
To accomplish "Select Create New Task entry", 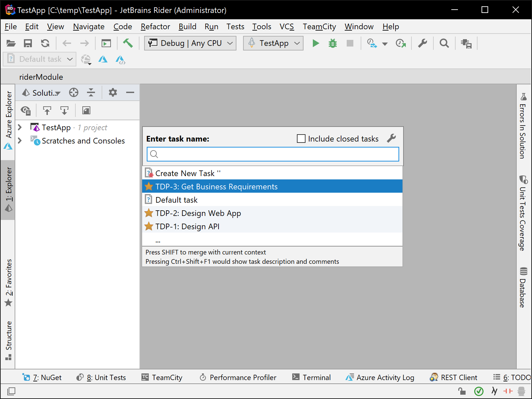I will [272, 173].
